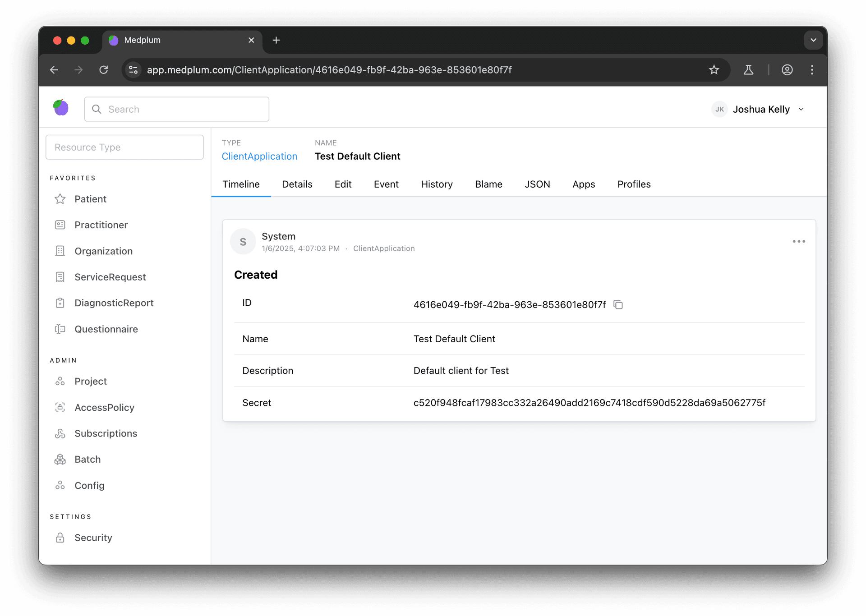The width and height of the screenshot is (866, 616).
Task: Open DiagnosticReport from favorites
Action: [114, 303]
